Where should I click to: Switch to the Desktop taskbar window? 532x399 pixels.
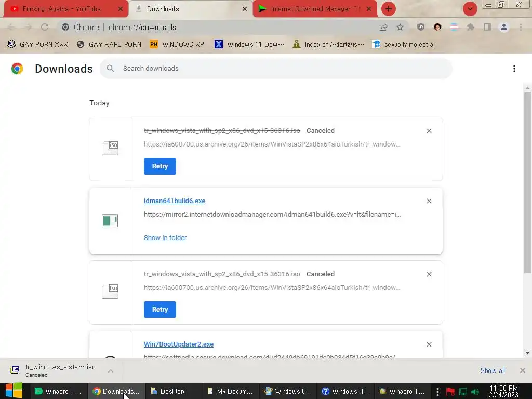pos(174,392)
